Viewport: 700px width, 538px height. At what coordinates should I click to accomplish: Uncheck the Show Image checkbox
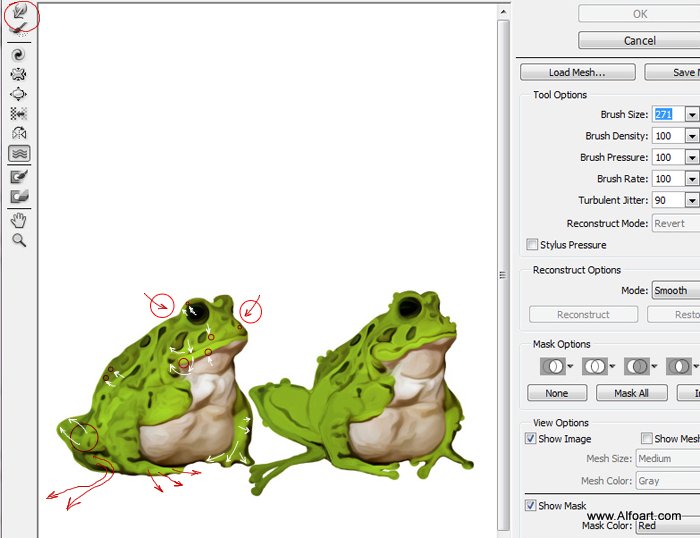[x=530, y=438]
